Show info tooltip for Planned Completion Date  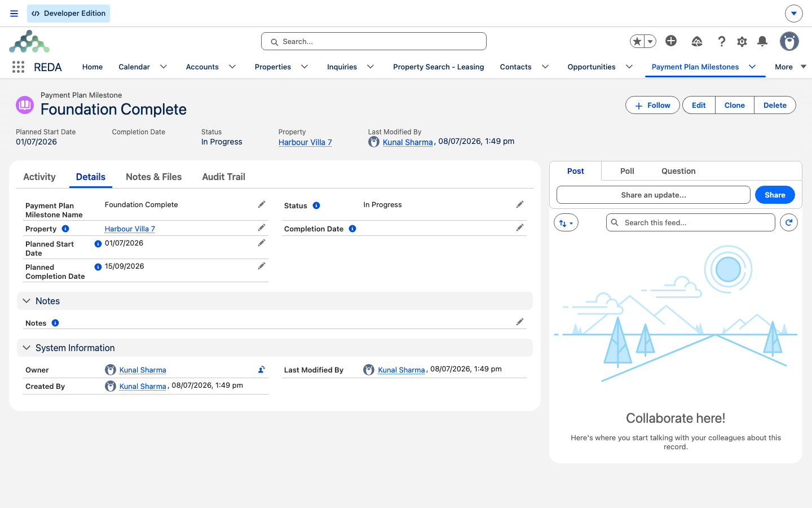coord(98,267)
